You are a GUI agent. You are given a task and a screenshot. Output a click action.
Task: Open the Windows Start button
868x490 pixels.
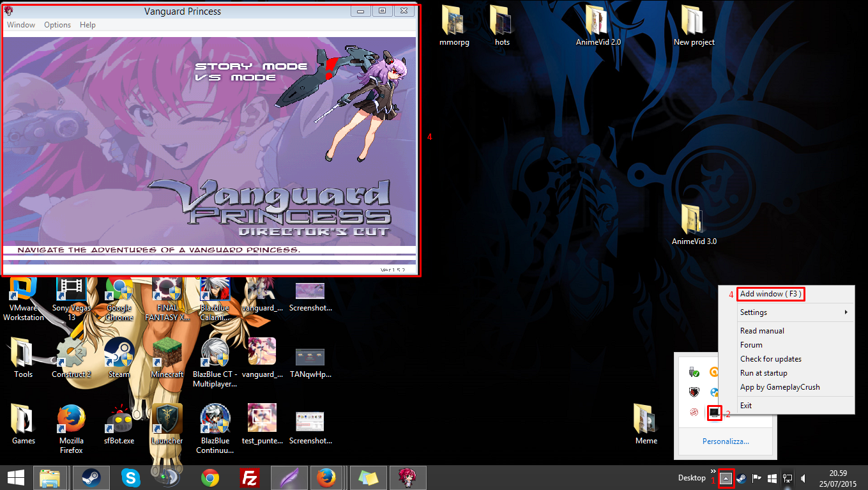[16, 478]
